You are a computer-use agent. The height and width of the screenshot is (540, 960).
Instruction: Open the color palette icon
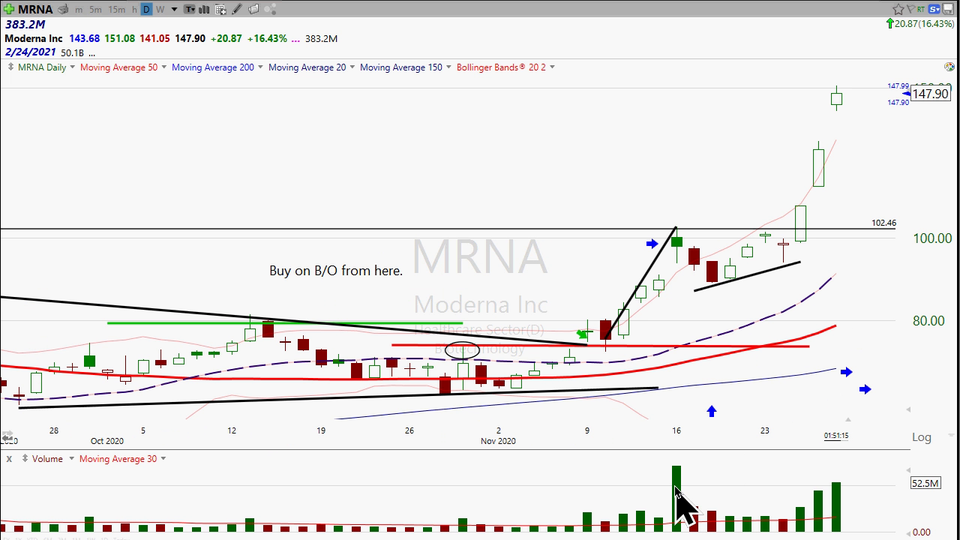tap(949, 67)
